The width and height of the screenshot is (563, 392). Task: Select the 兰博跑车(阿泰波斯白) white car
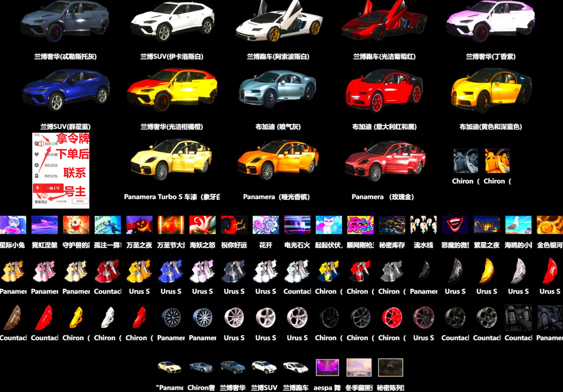[x=278, y=23]
